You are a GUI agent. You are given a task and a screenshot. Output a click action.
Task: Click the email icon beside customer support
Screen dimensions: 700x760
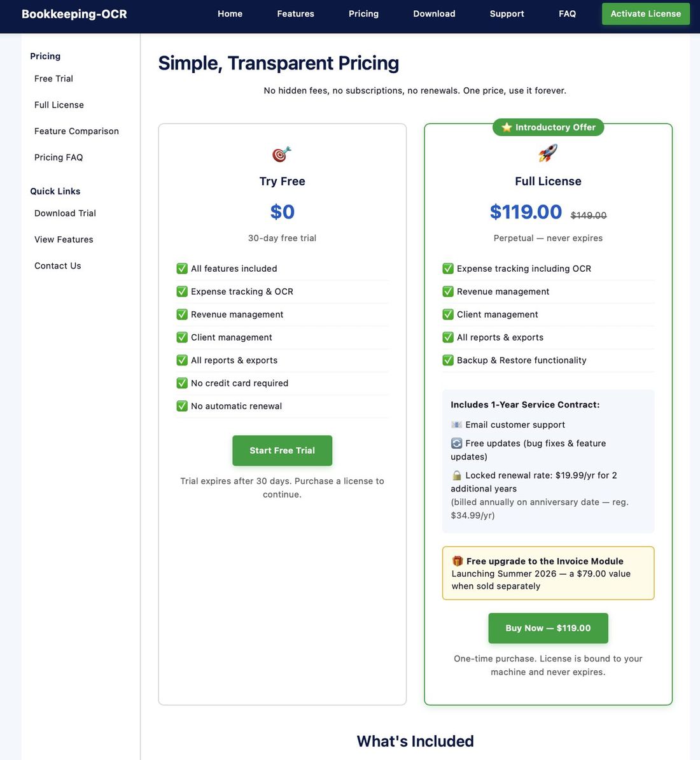point(456,424)
